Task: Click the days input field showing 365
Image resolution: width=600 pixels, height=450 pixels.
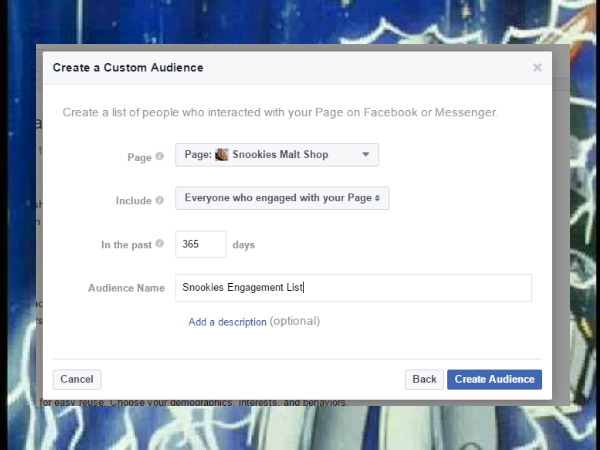Action: (201, 244)
